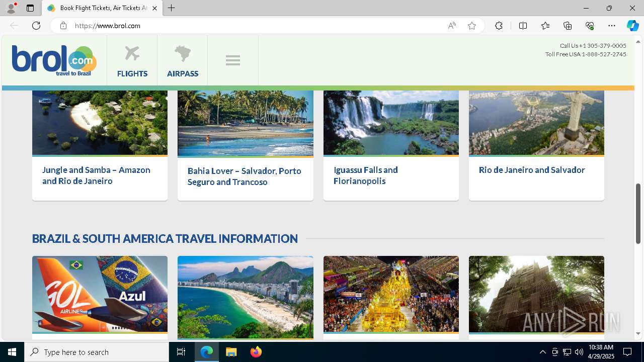Open the GOL and Azul airlines thumbnail
644x362 pixels.
[100, 294]
